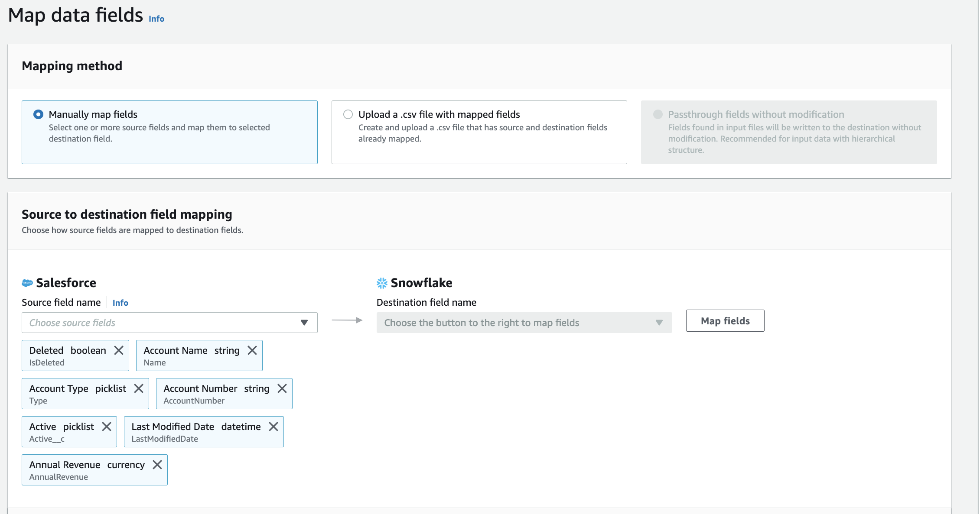Remove the Account Type picklist chip
Viewport: 980px width, 514px height.
(x=139, y=388)
